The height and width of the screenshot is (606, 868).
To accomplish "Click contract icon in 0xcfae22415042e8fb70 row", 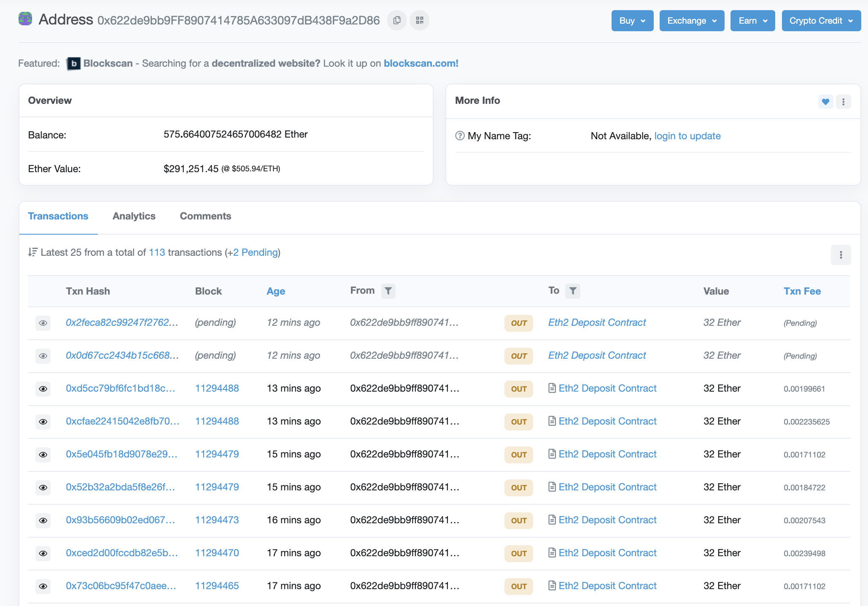I will pos(552,421).
